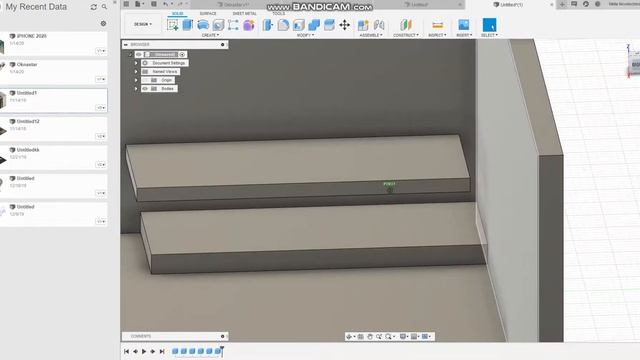
Task: Switch to the Tools tab
Action: pos(279,13)
